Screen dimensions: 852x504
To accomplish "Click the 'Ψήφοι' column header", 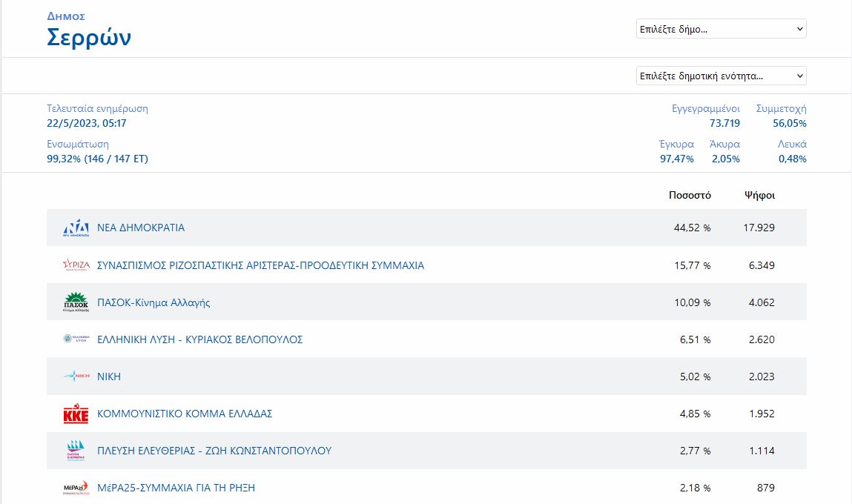I will tap(759, 196).
